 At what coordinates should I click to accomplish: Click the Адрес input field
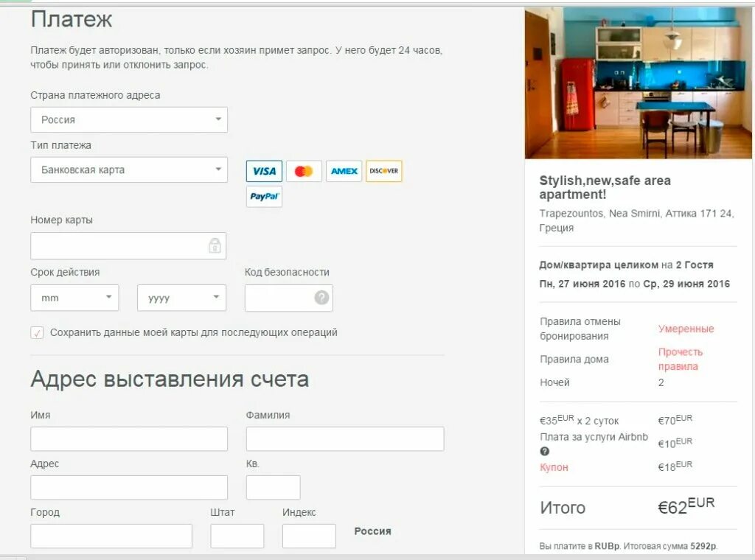[x=129, y=487]
